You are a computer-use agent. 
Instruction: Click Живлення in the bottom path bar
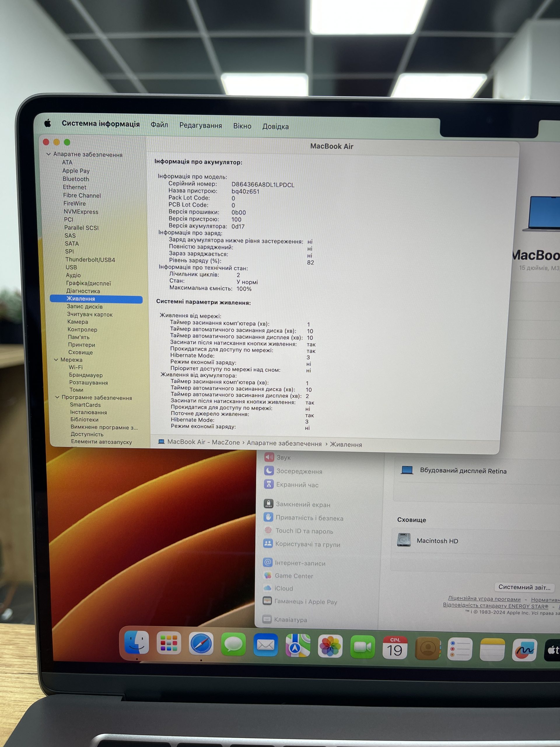click(x=346, y=445)
